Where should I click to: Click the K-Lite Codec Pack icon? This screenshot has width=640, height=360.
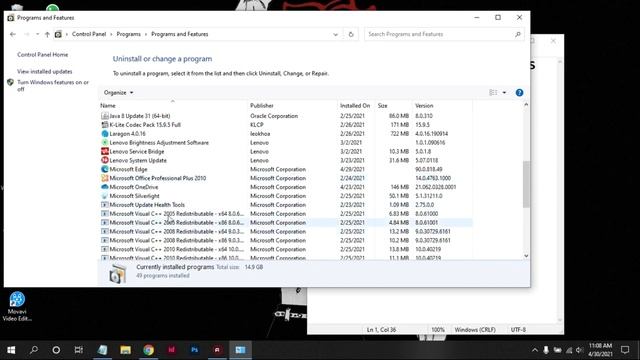pyautogui.click(x=104, y=125)
